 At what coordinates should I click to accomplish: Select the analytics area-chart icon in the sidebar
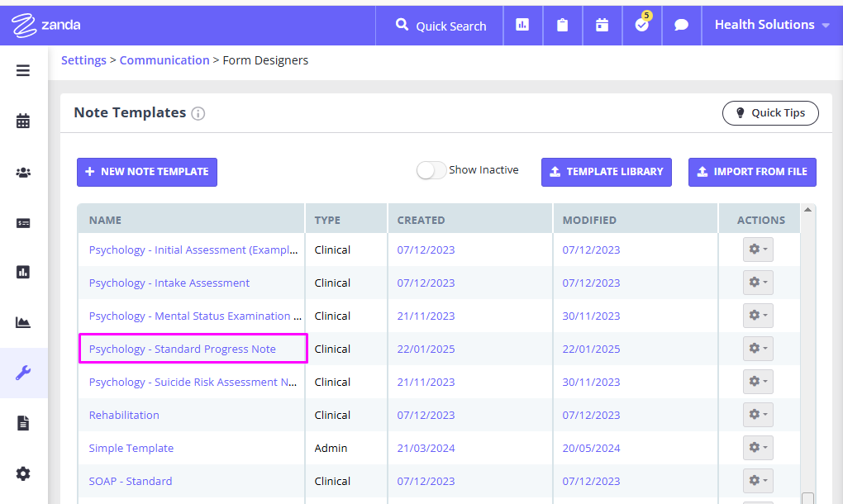point(22,322)
